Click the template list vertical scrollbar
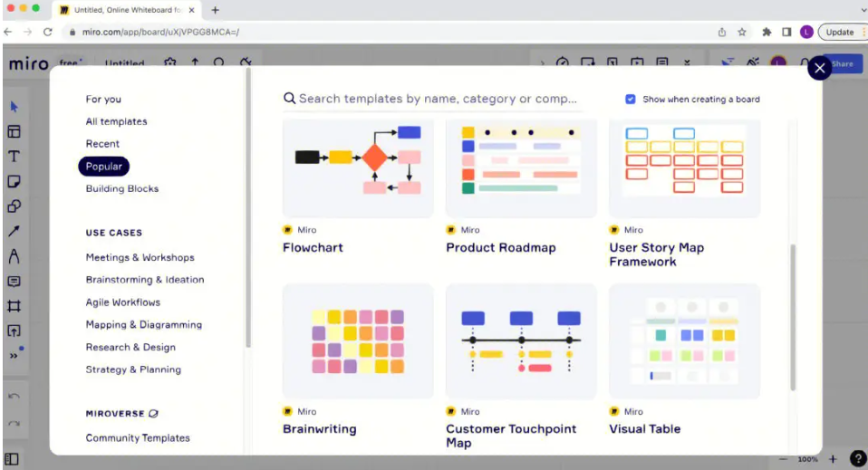The image size is (868, 470). pyautogui.click(x=793, y=317)
